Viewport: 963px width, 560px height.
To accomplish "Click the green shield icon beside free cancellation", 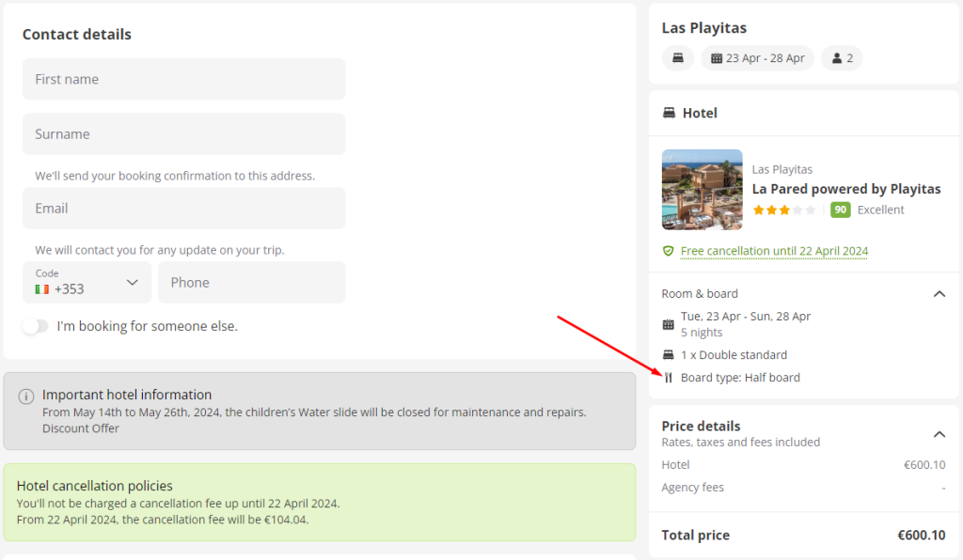I will (x=669, y=251).
